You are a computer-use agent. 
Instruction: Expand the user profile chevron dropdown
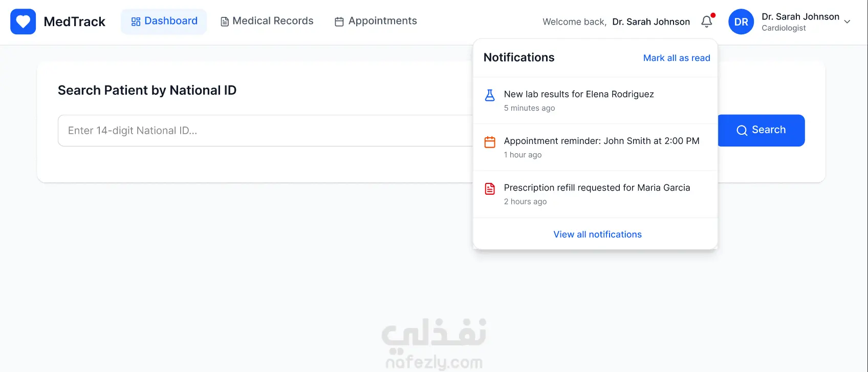click(847, 22)
